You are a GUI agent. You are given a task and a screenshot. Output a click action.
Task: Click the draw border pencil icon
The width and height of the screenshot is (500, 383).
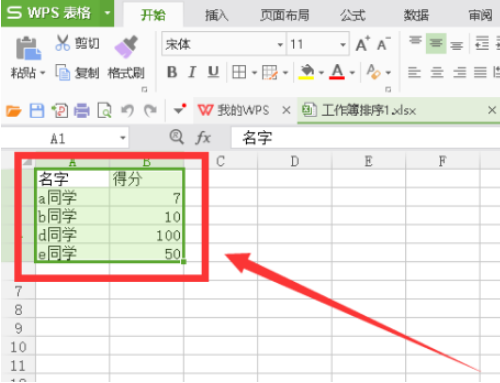pos(270,72)
